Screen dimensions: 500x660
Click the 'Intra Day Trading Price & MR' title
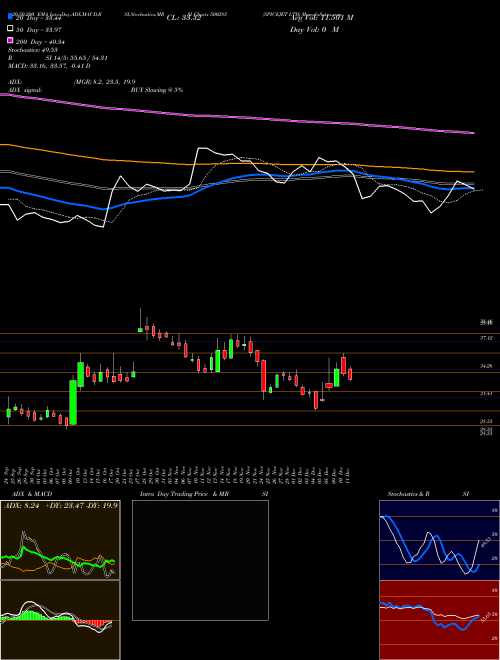pos(184,494)
